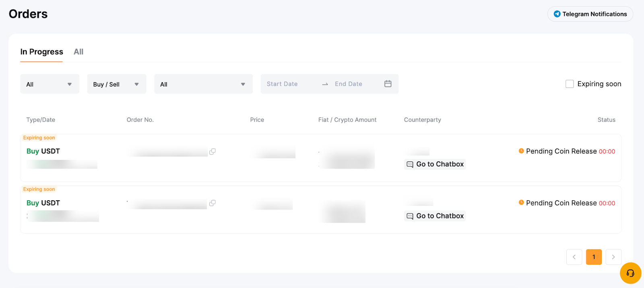
Task: Expand the wide All filter dropdown
Action: (203, 84)
